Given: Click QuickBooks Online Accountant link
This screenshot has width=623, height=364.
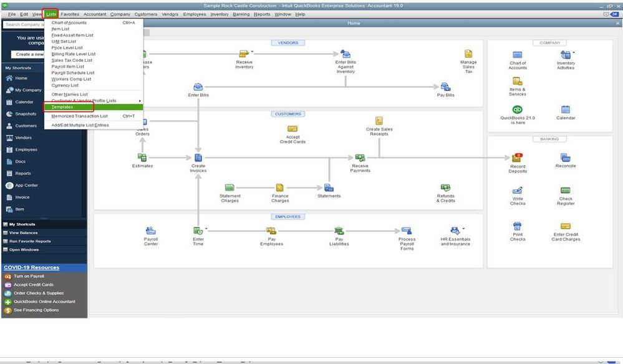Looking at the screenshot, I should tap(44, 302).
